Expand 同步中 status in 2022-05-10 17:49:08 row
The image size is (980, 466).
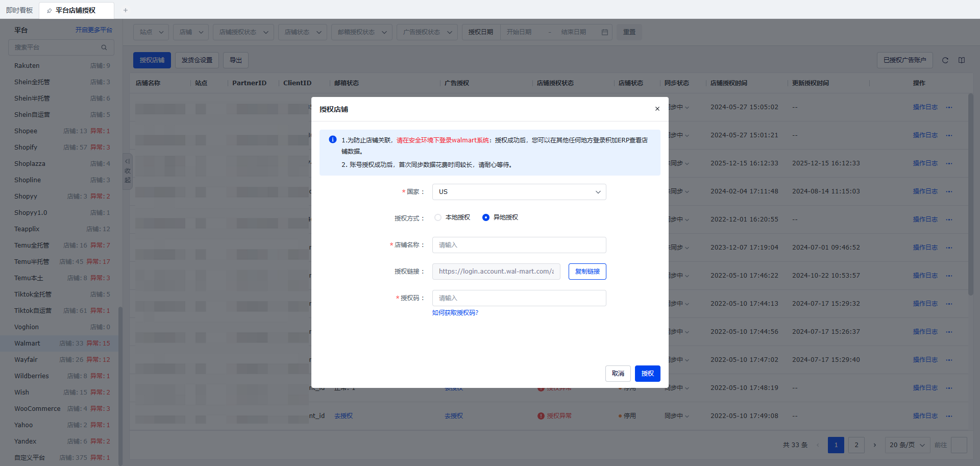point(677,416)
